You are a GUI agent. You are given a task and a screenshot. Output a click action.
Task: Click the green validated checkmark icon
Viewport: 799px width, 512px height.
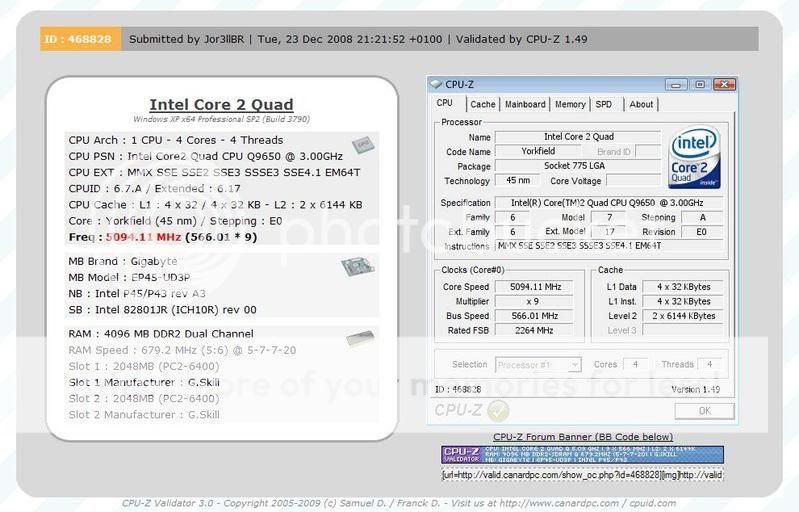[498, 410]
